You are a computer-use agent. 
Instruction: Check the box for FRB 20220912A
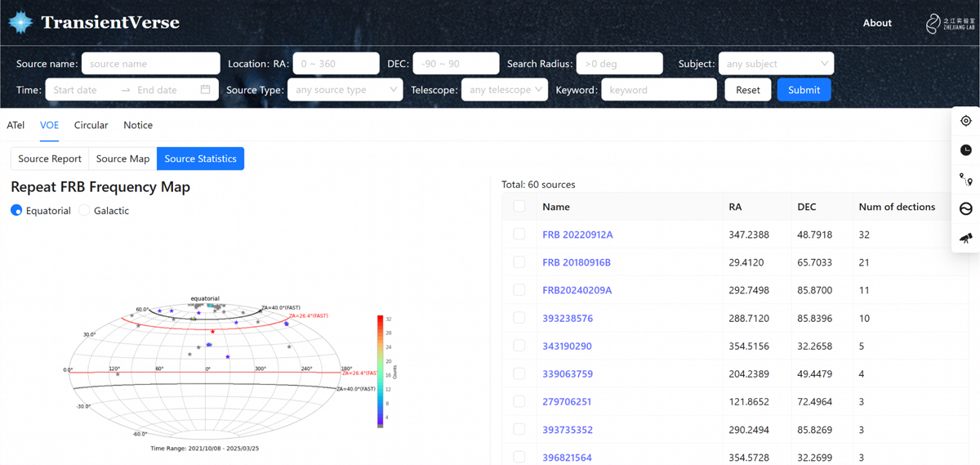click(x=519, y=235)
